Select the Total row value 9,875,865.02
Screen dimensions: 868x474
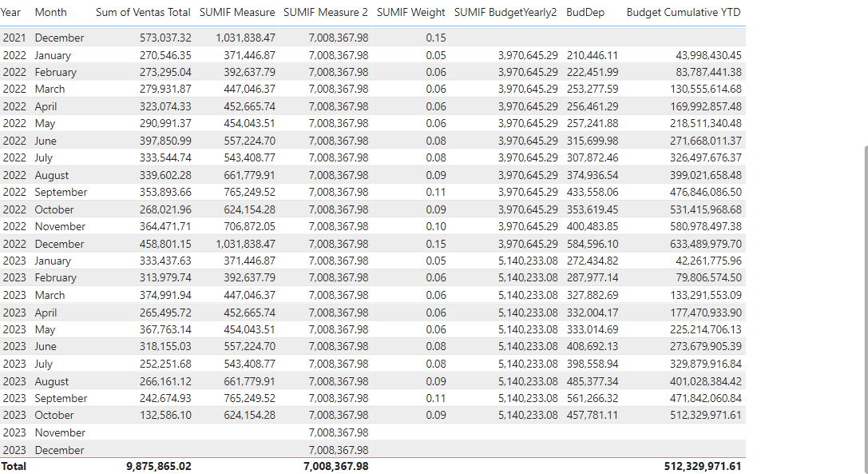159,466
